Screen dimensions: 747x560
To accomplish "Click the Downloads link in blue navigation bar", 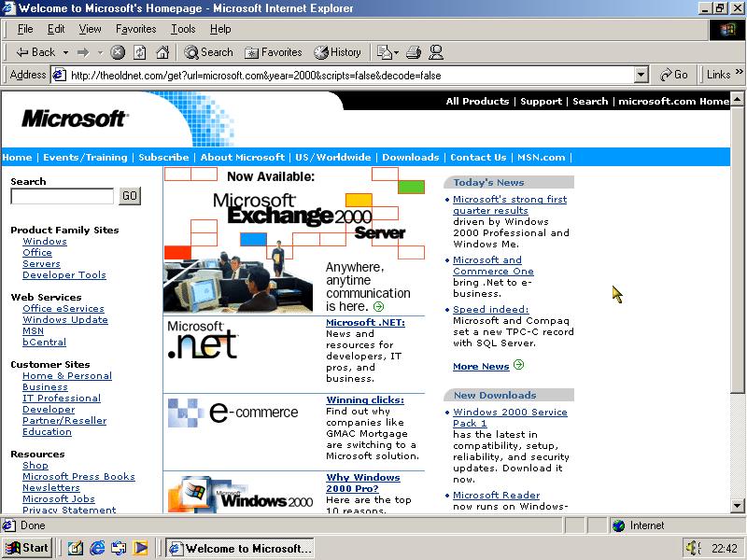I will (x=410, y=157).
